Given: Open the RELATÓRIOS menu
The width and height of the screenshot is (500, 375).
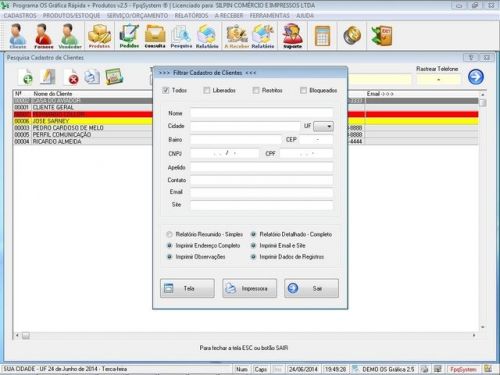Looking at the screenshot, I should (x=191, y=16).
